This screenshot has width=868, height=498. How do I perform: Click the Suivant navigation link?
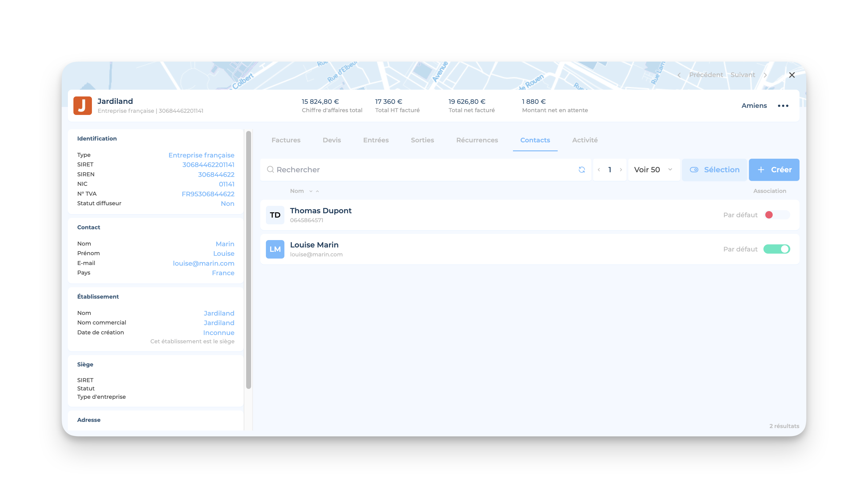tap(742, 75)
